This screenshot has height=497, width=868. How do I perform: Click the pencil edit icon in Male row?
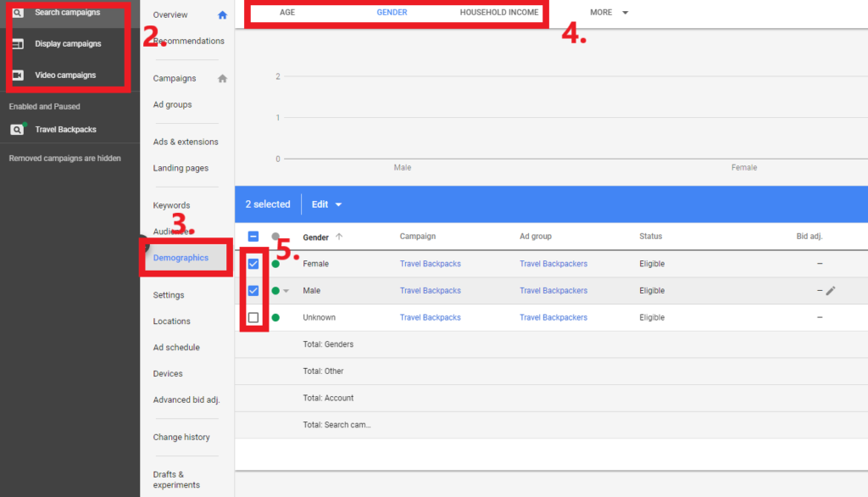tap(831, 290)
